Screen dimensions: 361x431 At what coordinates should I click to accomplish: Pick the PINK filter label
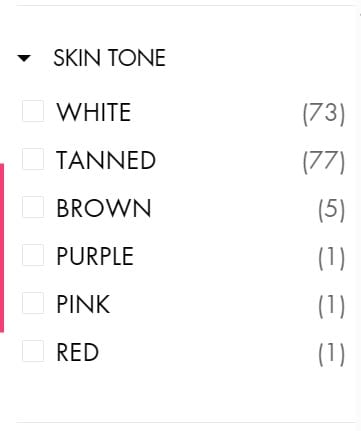click(x=83, y=304)
